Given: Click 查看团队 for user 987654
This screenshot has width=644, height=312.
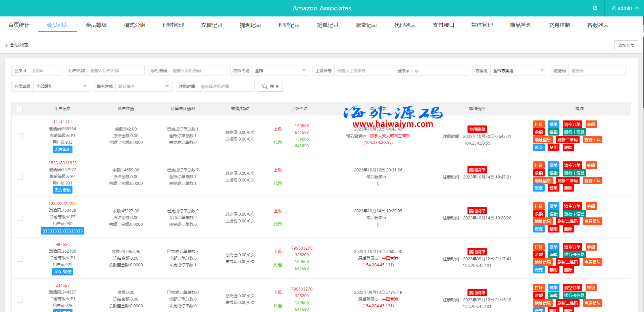Looking at the screenshot, I should (592, 262).
